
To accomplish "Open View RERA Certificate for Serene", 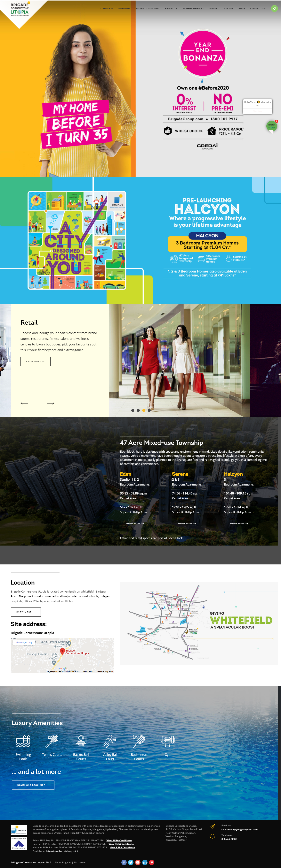I will click(121, 844).
